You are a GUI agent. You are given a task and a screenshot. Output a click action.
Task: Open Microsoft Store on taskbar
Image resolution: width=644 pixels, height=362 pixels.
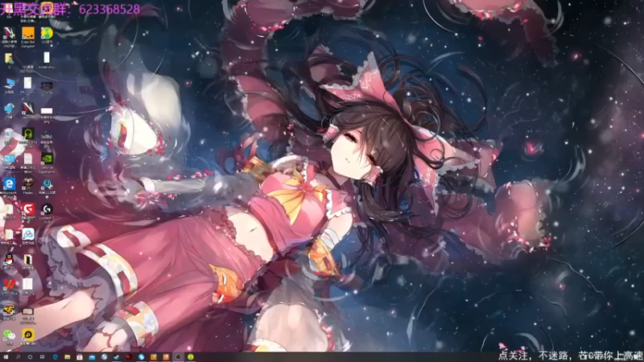(80, 357)
